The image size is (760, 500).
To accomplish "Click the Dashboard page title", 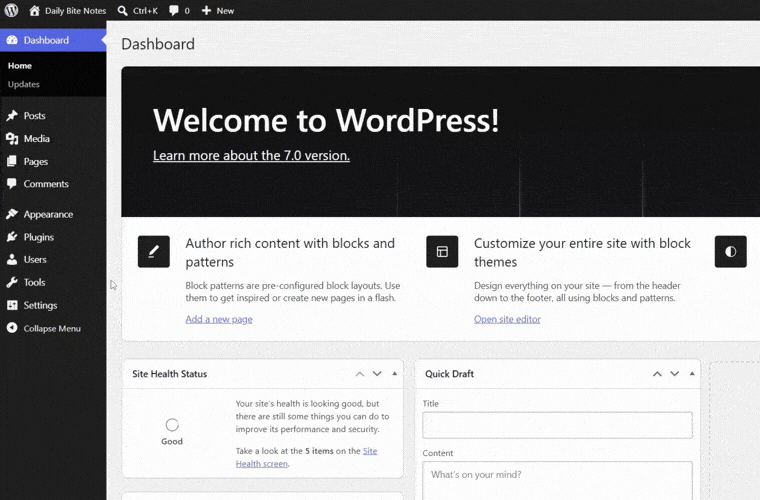I will click(x=158, y=44).
